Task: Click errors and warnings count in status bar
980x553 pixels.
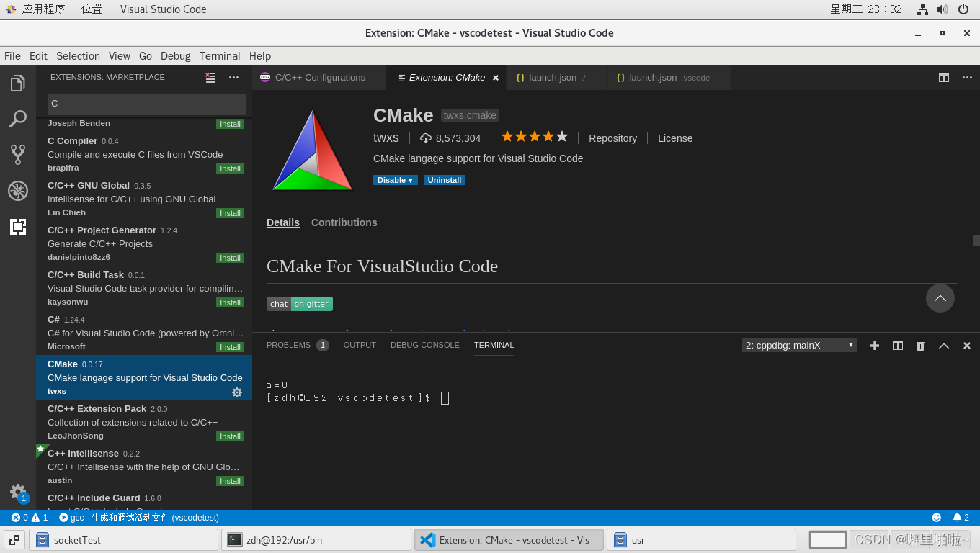Action: pyautogui.click(x=30, y=518)
